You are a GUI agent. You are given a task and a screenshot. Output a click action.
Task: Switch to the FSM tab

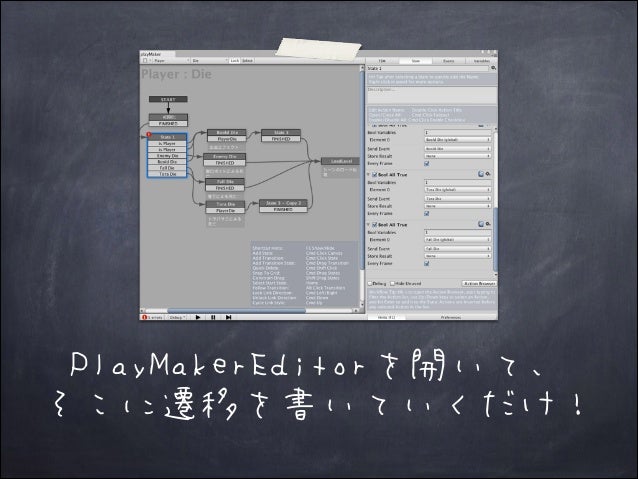382,61
